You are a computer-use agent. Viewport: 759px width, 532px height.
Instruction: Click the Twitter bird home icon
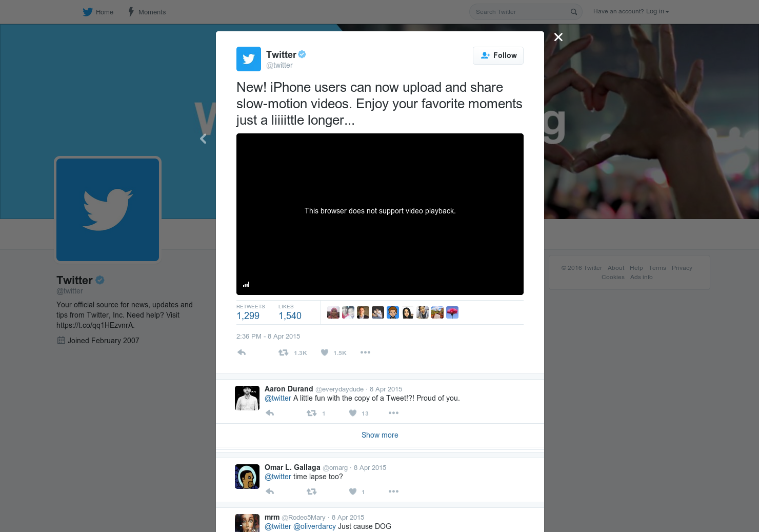pyautogui.click(x=88, y=11)
